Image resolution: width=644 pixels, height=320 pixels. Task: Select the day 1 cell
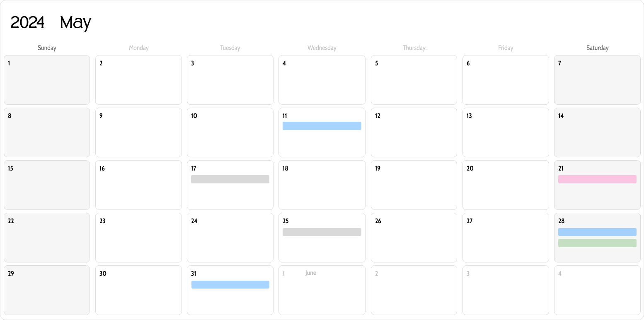(x=47, y=80)
